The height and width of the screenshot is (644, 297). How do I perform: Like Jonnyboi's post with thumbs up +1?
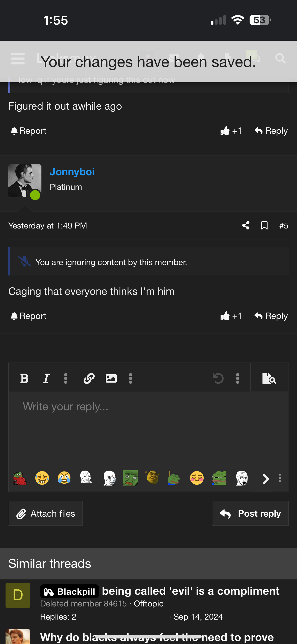coord(231,316)
